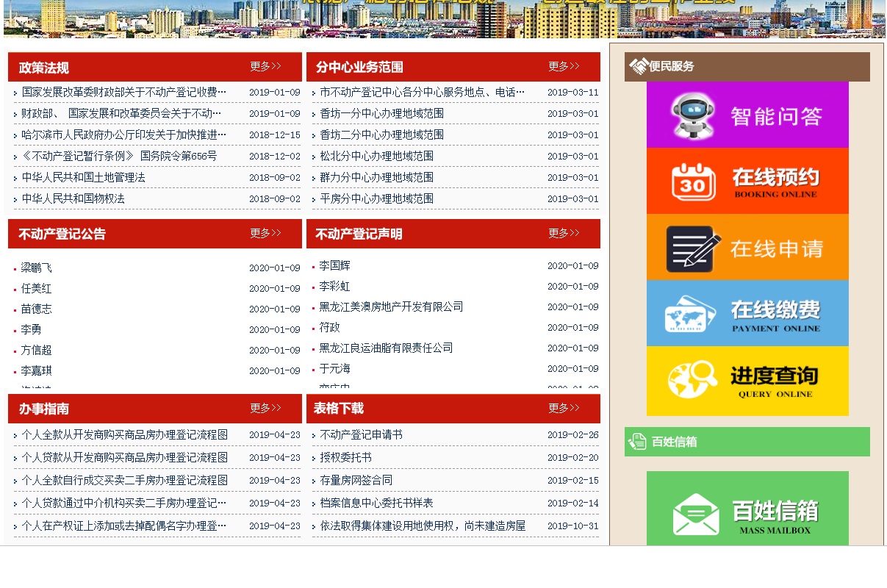The image size is (887, 588).
Task: Open the 任美红 announcement
Action: coord(37,289)
